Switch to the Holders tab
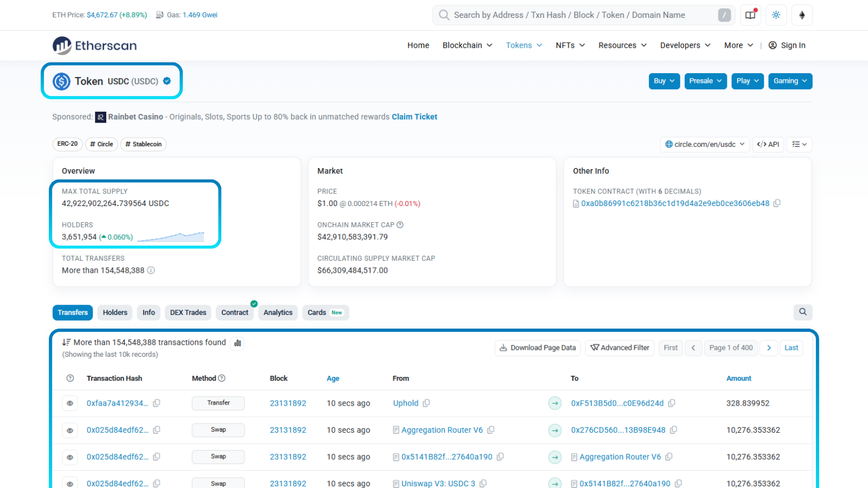The image size is (868, 488). coord(115,312)
